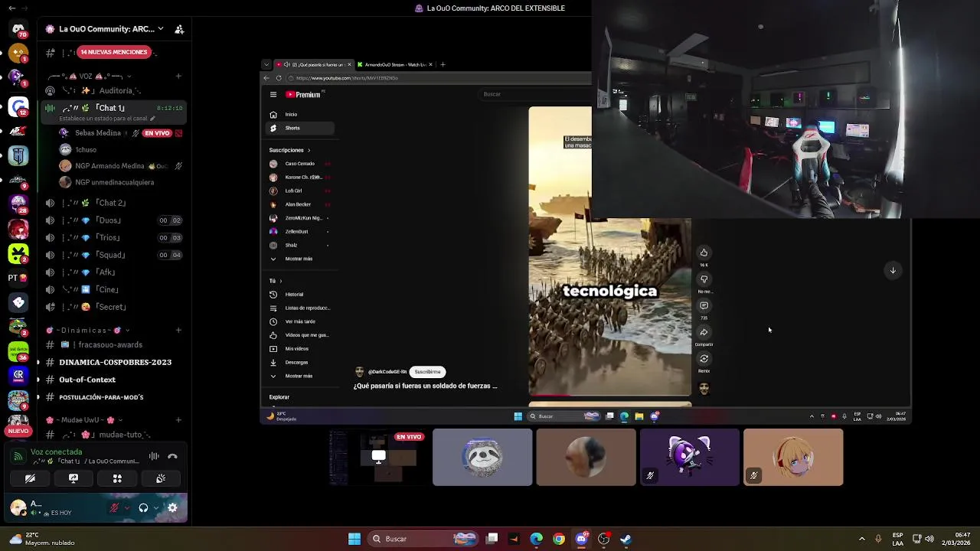
Task: Add a channel to the VOZ category
Action: [x=178, y=76]
